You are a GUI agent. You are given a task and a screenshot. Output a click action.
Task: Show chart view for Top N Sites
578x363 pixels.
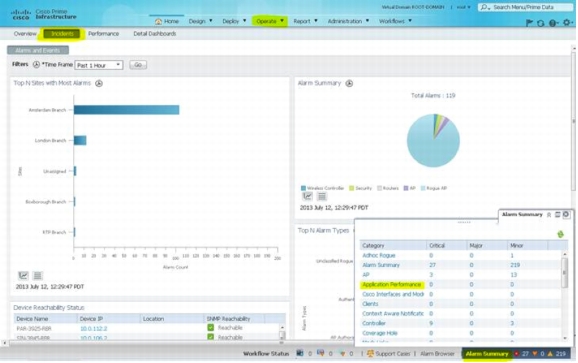[23, 275]
